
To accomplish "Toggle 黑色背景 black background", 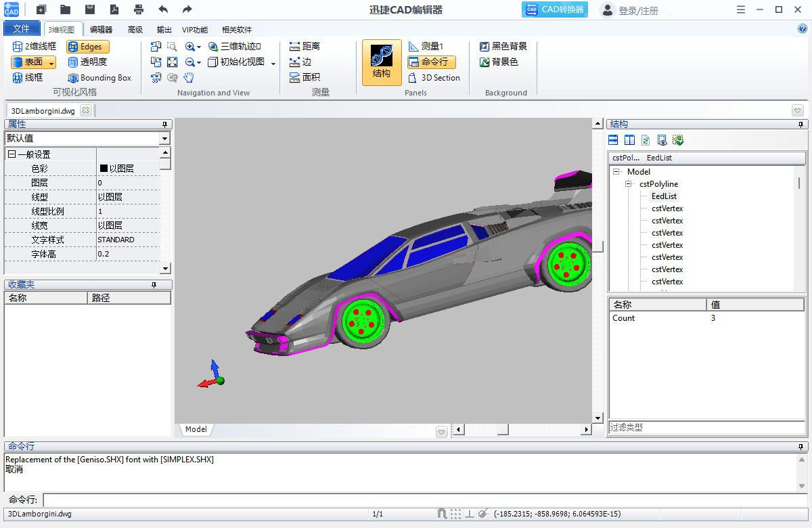I will tap(503, 47).
